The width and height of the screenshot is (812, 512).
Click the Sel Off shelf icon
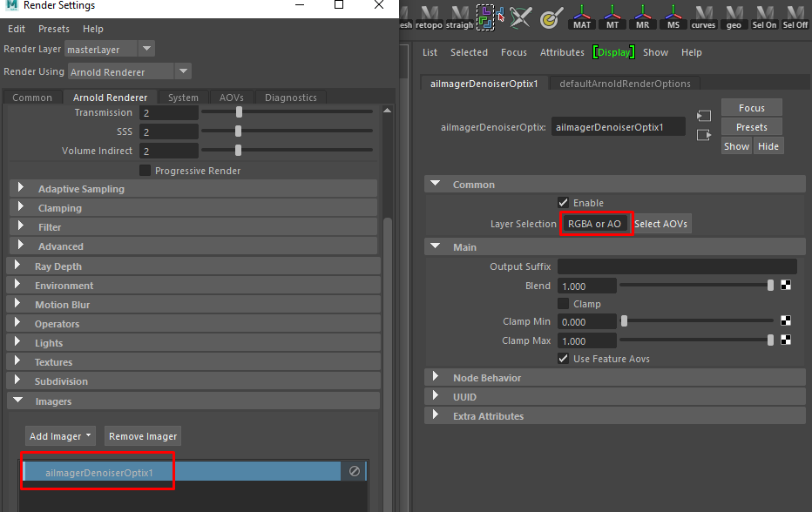[x=795, y=16]
